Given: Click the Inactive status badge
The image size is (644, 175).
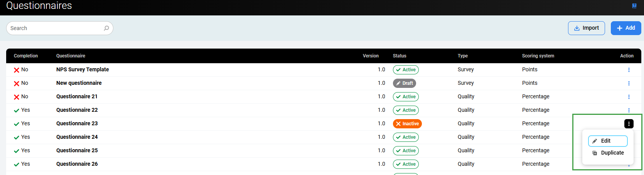Looking at the screenshot, I should pos(407,124).
